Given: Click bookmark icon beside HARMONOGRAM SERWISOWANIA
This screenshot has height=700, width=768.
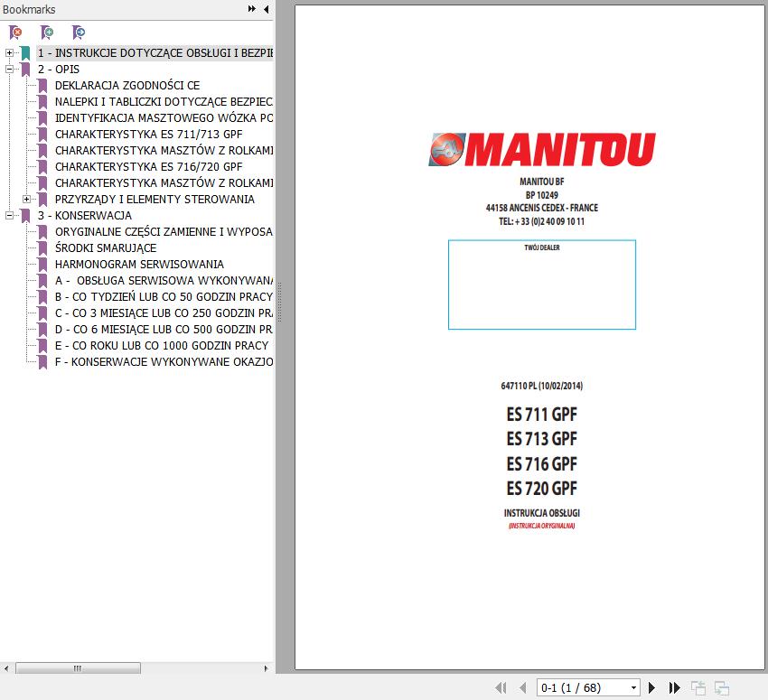Looking at the screenshot, I should point(42,265).
